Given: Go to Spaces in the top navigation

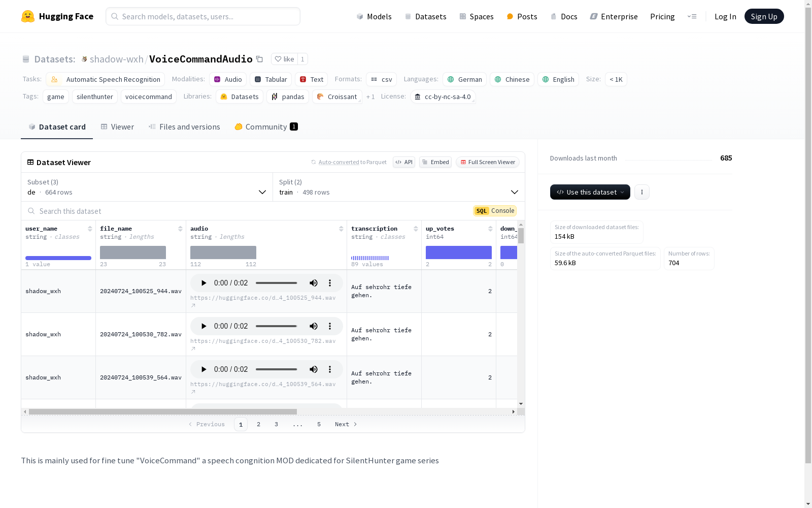Looking at the screenshot, I should pyautogui.click(x=477, y=16).
